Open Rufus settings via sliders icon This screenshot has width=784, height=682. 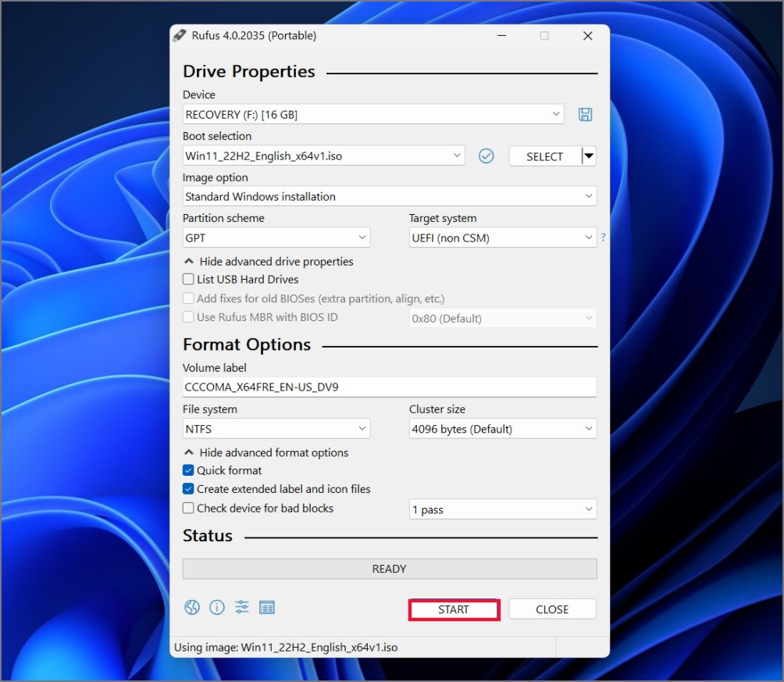pos(241,607)
